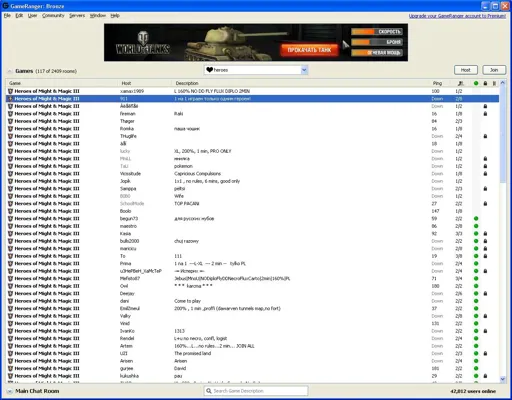Select the row hosted by Rendel
The height and width of the screenshot is (400, 512).
click(252, 338)
